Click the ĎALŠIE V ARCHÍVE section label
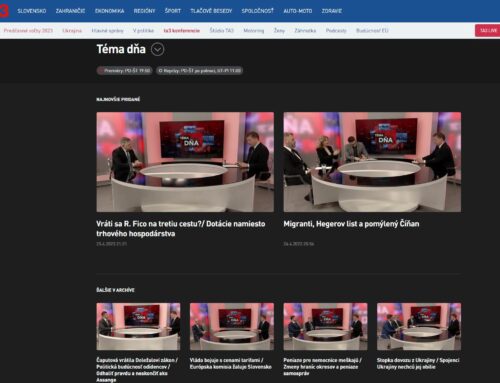 coord(115,290)
